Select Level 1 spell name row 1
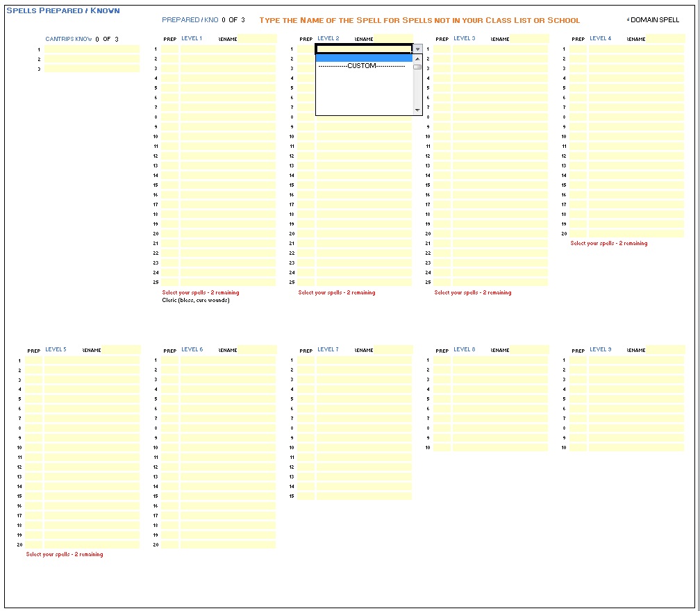The height and width of the screenshot is (611, 700). pyautogui.click(x=228, y=49)
